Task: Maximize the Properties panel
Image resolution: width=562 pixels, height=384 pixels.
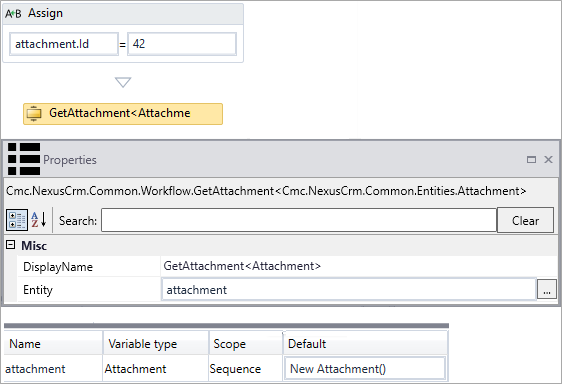Action: click(x=531, y=160)
